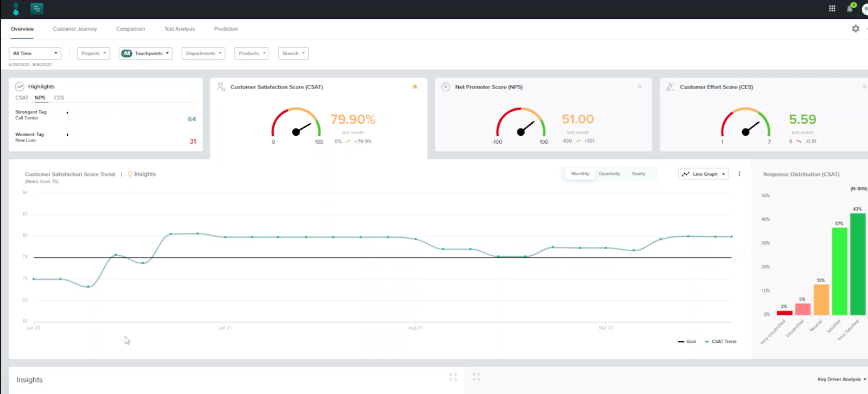Select the Quarterly trend interval
This screenshot has width=868, height=394.
pos(609,174)
